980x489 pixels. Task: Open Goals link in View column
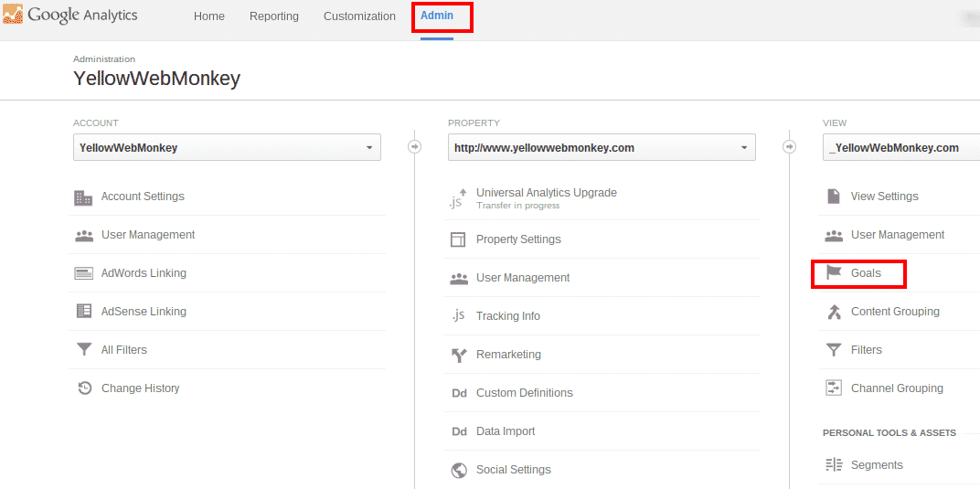[866, 273]
